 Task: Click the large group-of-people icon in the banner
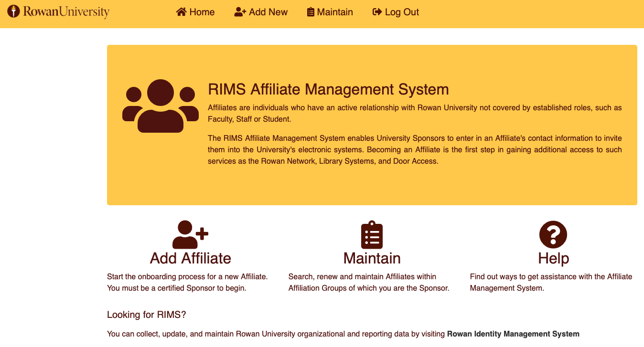(161, 106)
